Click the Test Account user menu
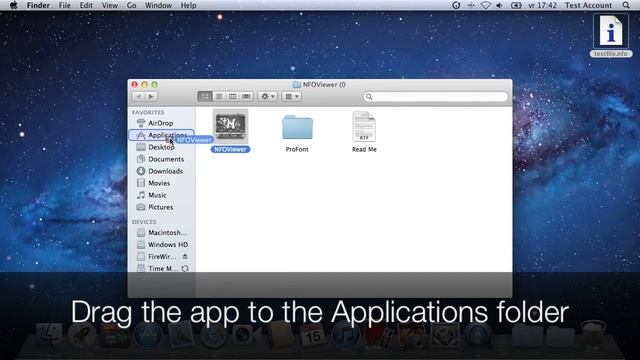The image size is (640, 360). click(x=588, y=5)
